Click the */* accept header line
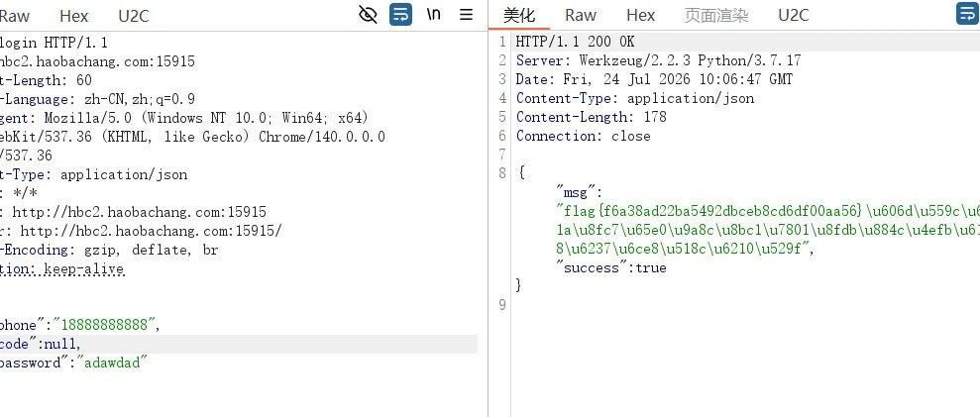Image resolution: width=980 pixels, height=417 pixels. pos(19,193)
